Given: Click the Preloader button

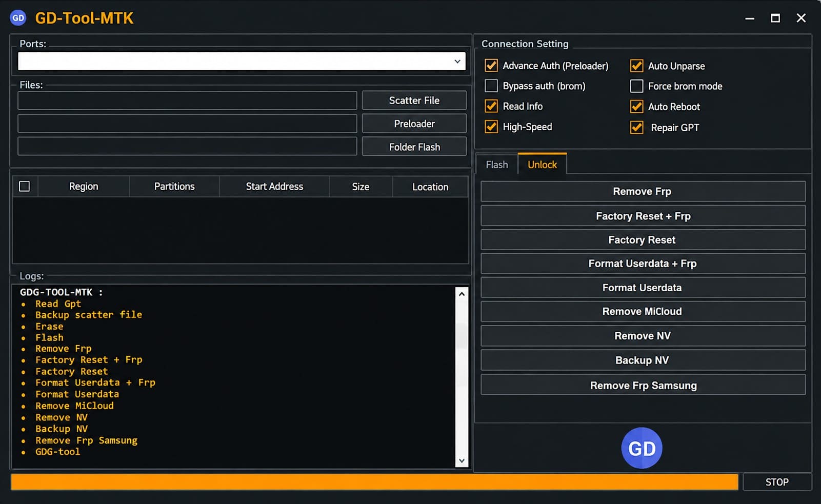Looking at the screenshot, I should point(414,124).
